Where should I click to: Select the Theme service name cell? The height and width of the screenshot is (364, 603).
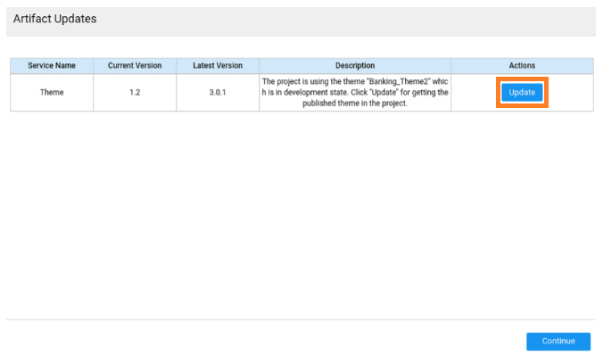click(x=52, y=93)
